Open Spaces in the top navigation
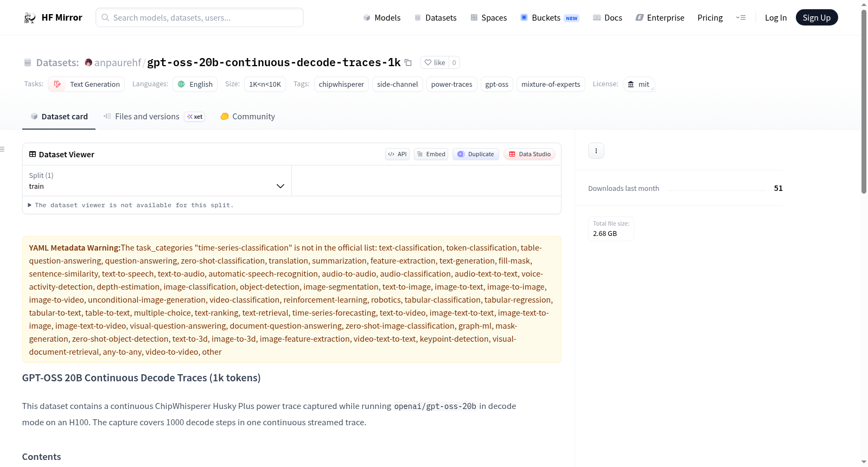Screen dimensions: 868x467 [x=489, y=18]
